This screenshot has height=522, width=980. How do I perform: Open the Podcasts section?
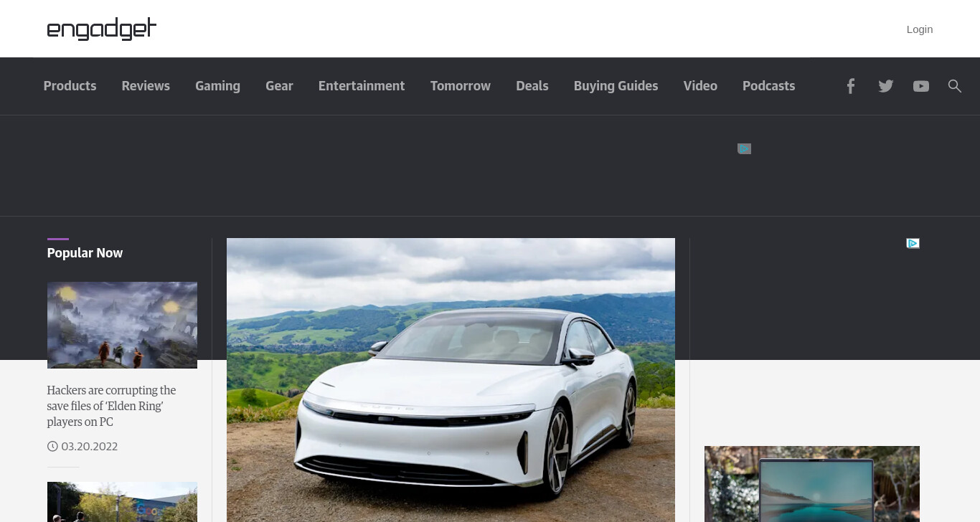click(768, 86)
